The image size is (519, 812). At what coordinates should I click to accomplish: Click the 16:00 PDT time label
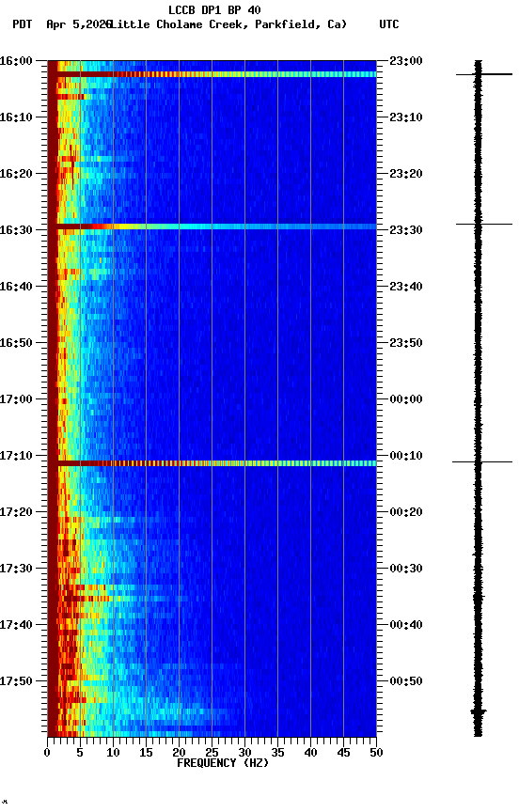[x=16, y=61]
